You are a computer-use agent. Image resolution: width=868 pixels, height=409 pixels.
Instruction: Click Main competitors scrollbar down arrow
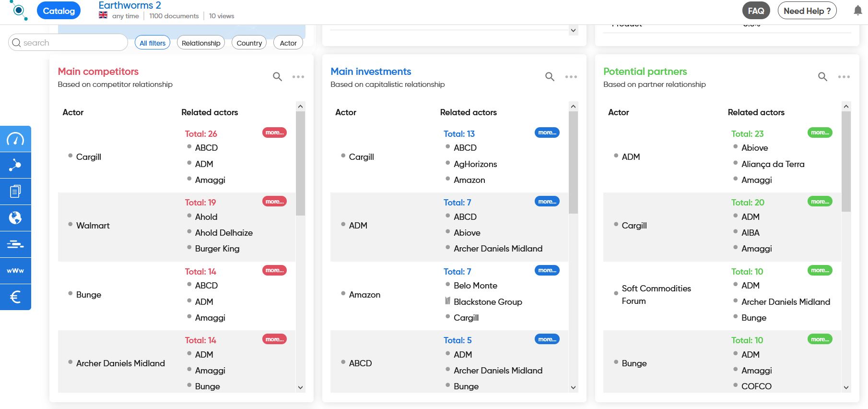[x=301, y=387]
